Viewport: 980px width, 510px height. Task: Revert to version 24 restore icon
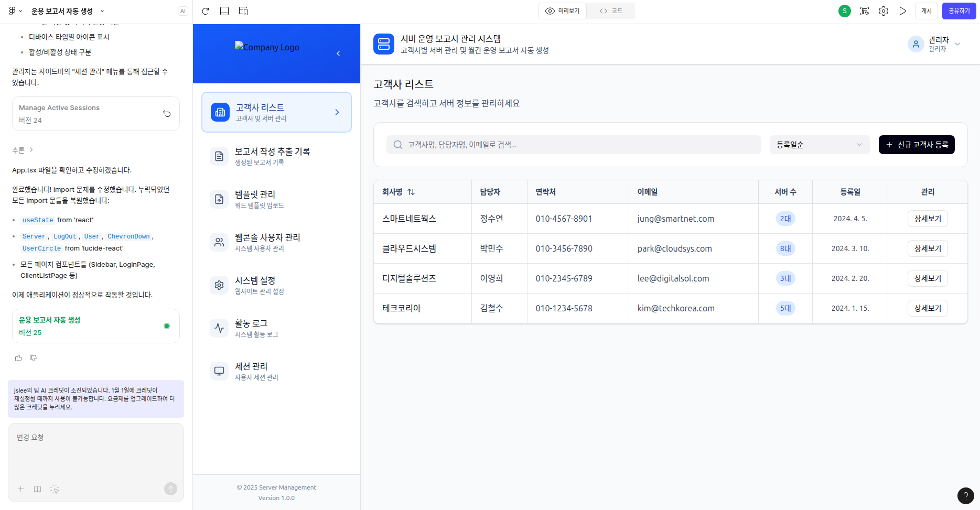(x=167, y=114)
